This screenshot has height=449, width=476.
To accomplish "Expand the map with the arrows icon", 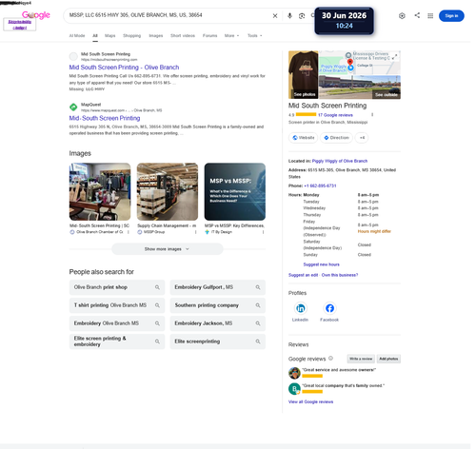I will (394, 57).
